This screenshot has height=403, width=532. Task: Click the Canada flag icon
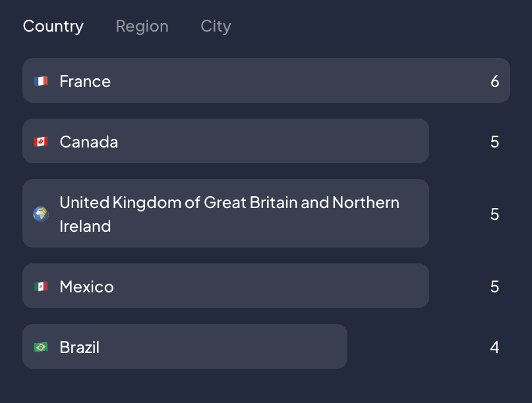tap(41, 142)
